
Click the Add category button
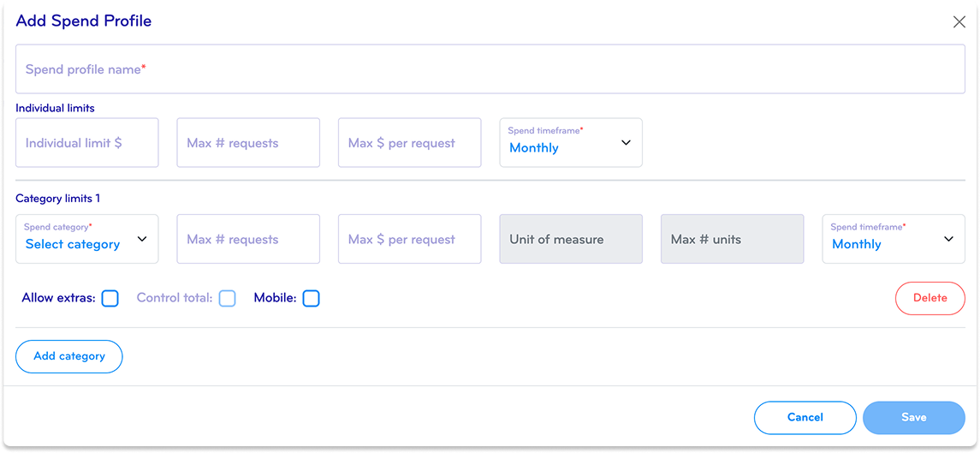coord(69,356)
